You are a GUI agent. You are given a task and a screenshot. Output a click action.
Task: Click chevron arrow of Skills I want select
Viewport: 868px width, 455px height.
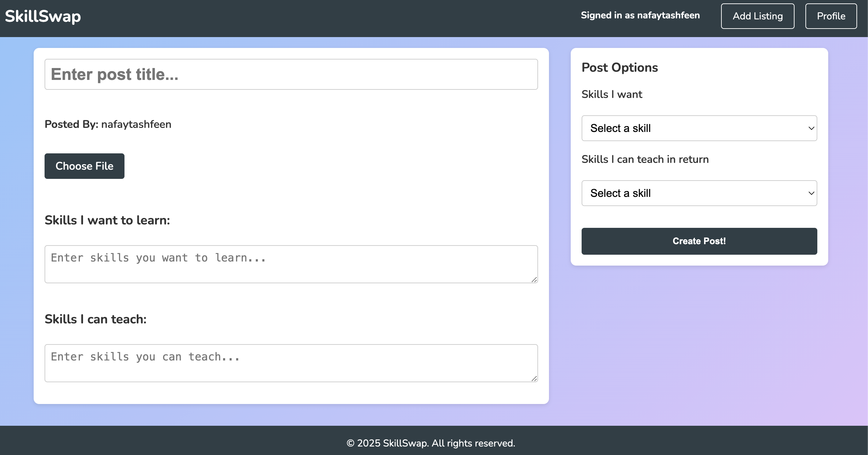tap(811, 129)
